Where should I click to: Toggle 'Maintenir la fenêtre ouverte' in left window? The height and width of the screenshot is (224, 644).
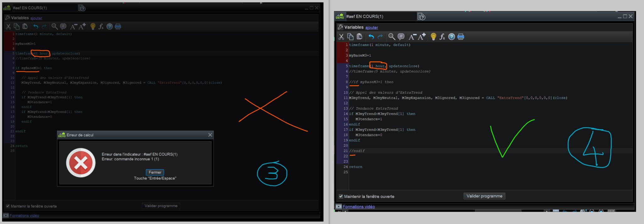(8, 206)
